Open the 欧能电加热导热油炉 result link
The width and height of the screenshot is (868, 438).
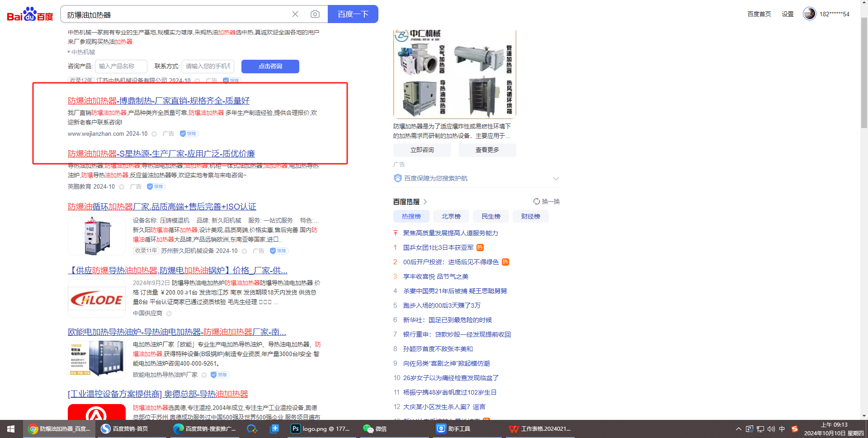click(x=177, y=332)
